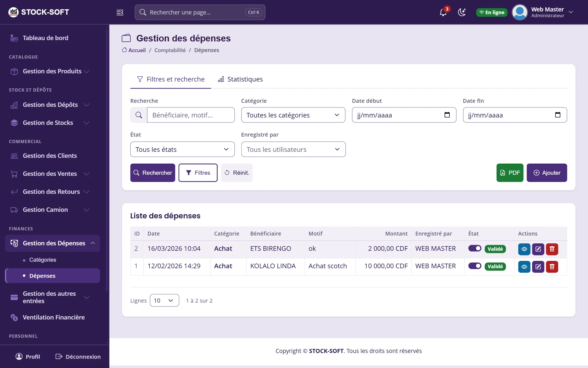The image size is (588, 368).
Task: Click the Ajouter button
Action: [x=547, y=173]
